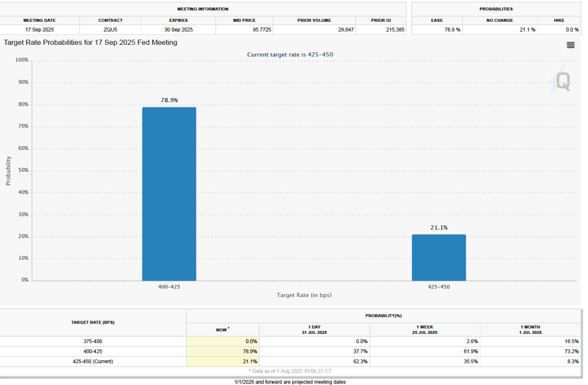Image resolution: width=588 pixels, height=385 pixels.
Task: Click the chart title for 17 Sep 2025 meeting
Action: point(90,43)
